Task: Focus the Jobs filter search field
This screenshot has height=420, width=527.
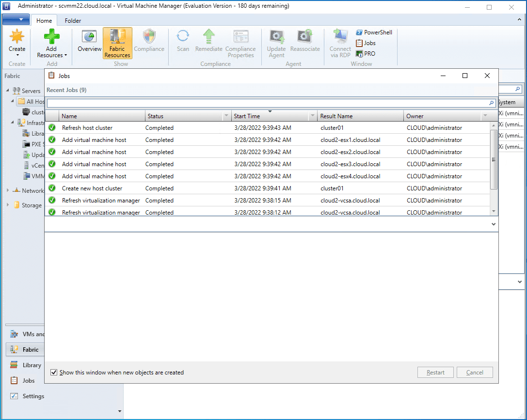Action: click(268, 103)
